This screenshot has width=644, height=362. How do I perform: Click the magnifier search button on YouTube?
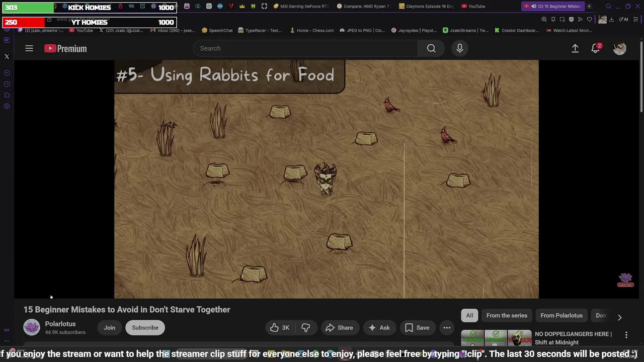431,48
